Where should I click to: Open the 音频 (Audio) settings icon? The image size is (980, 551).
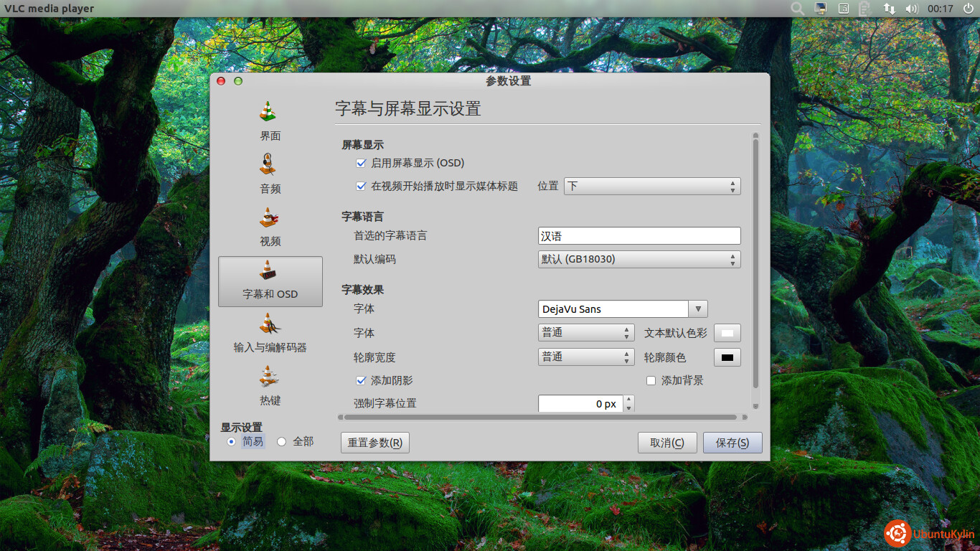click(269, 165)
